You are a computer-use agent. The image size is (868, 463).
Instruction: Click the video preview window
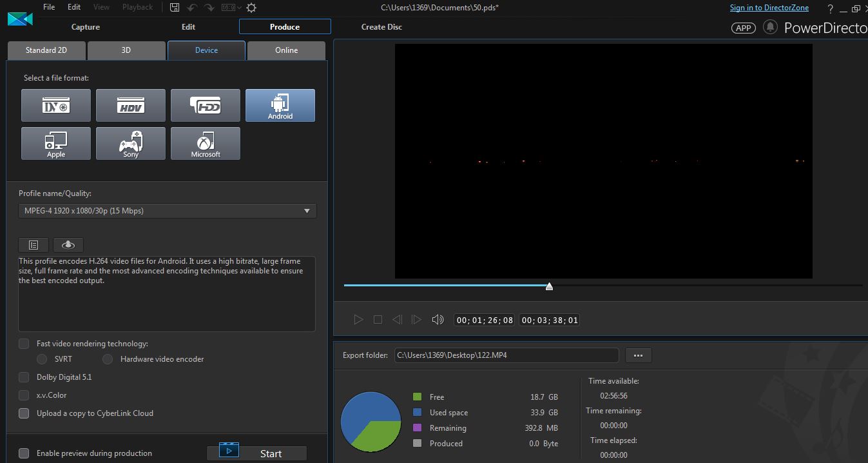click(x=603, y=161)
